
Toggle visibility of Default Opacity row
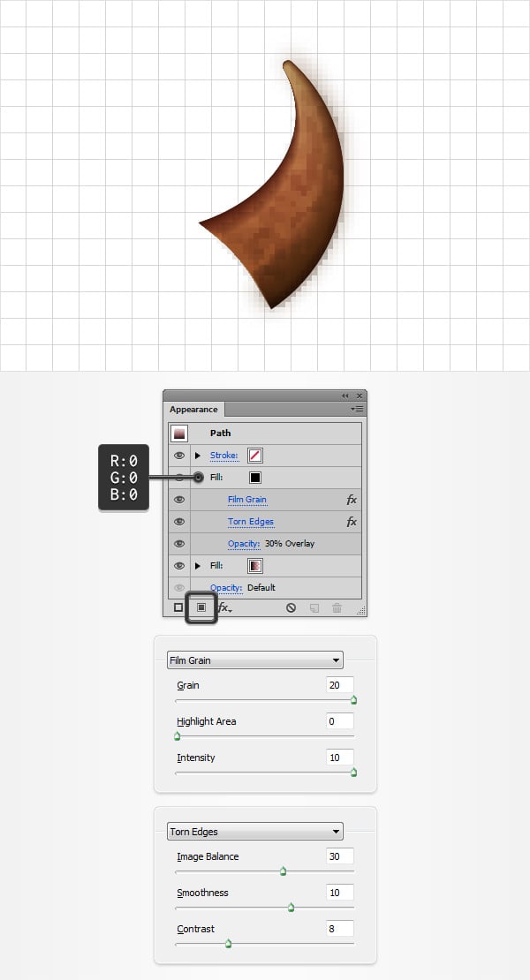pos(179,587)
